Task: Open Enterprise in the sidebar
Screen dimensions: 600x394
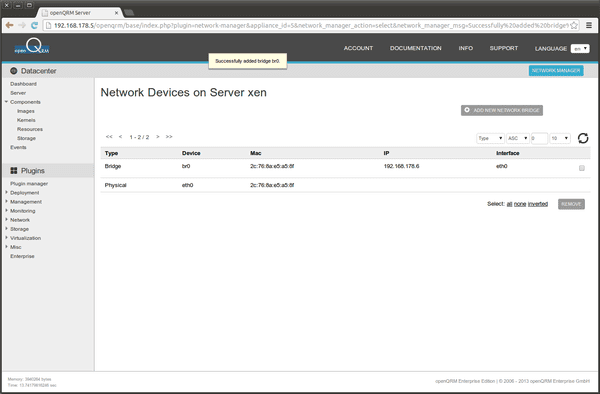Action: coord(22,256)
